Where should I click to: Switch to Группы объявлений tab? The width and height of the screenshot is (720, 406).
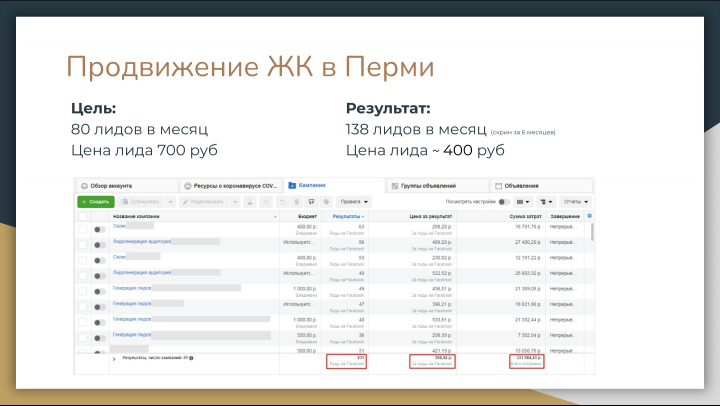(x=438, y=186)
